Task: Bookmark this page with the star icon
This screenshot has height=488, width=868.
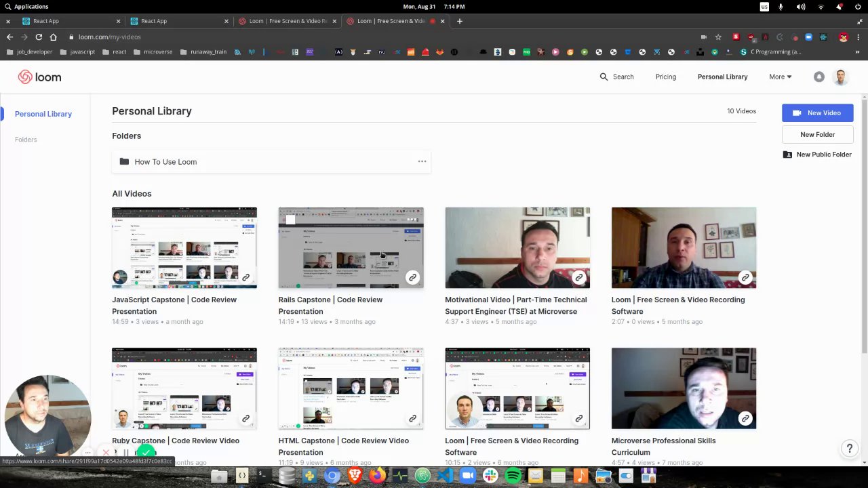Action: [718, 37]
